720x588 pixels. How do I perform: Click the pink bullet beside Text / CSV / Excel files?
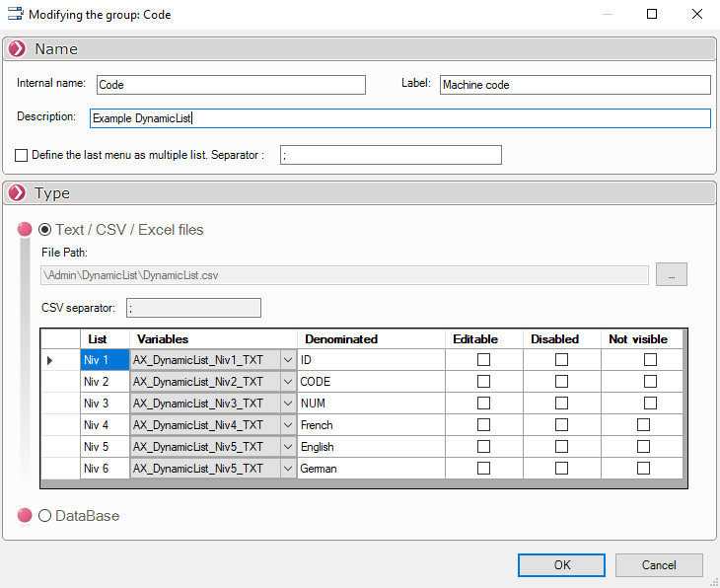point(25,230)
